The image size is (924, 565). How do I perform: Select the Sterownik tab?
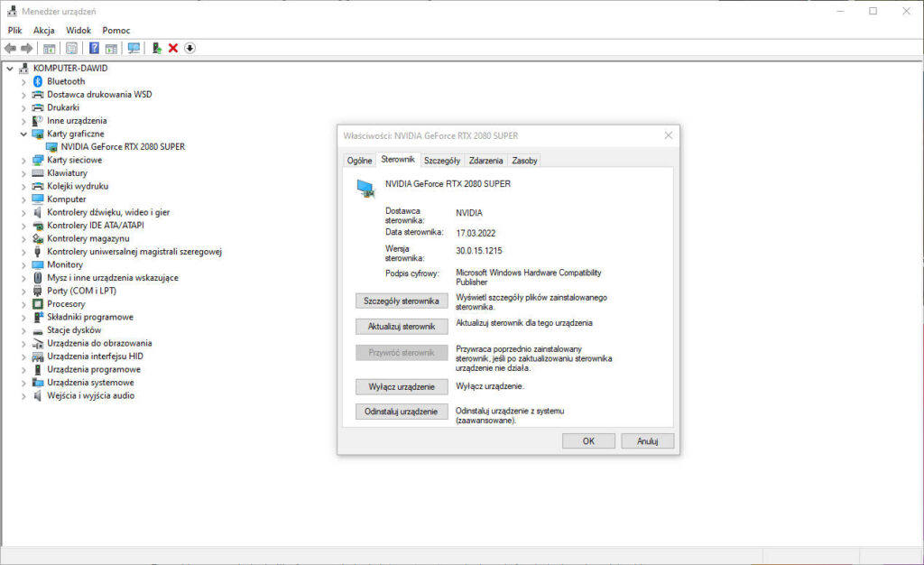pyautogui.click(x=398, y=159)
